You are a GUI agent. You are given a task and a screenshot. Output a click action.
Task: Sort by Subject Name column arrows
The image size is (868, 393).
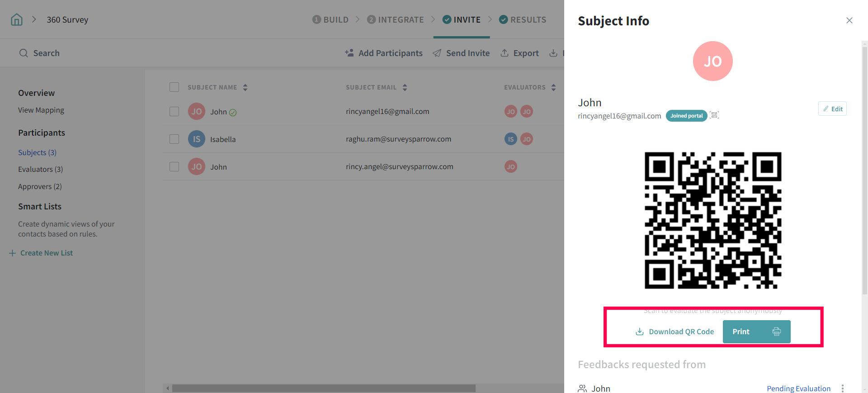(x=245, y=87)
